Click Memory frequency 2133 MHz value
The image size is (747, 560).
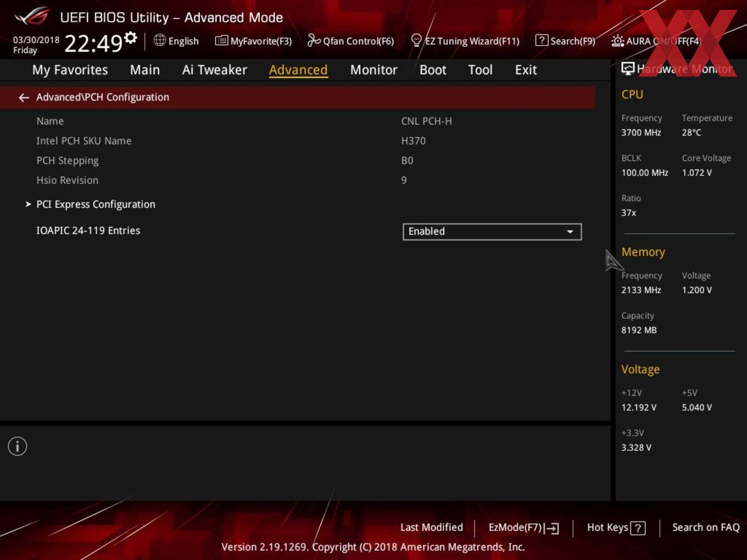(641, 290)
